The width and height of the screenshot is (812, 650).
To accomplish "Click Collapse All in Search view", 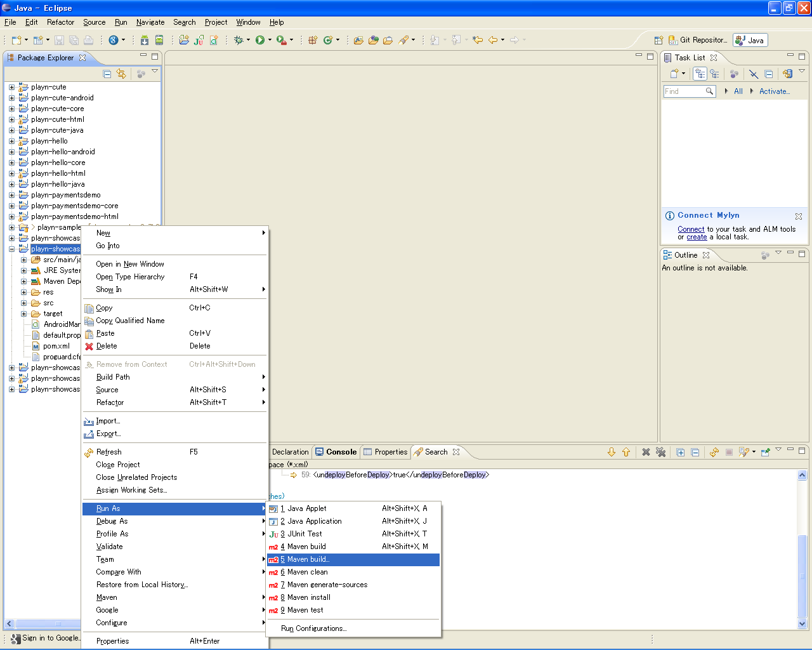I will [695, 452].
